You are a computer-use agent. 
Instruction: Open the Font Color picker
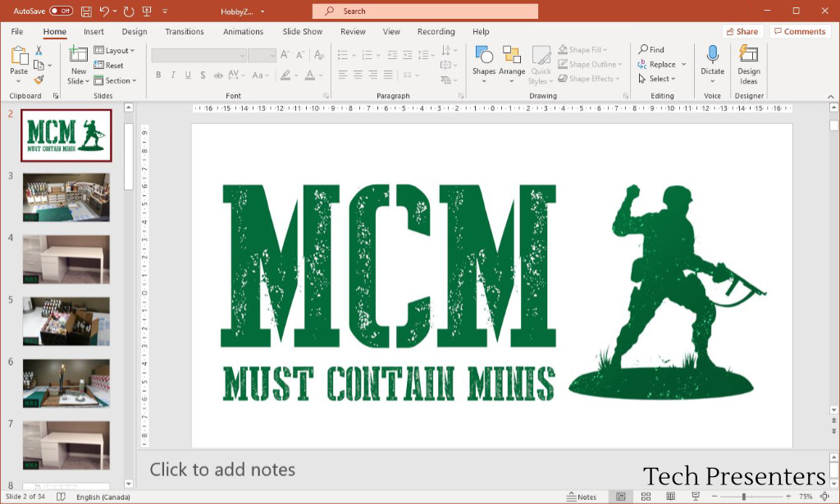click(309, 75)
